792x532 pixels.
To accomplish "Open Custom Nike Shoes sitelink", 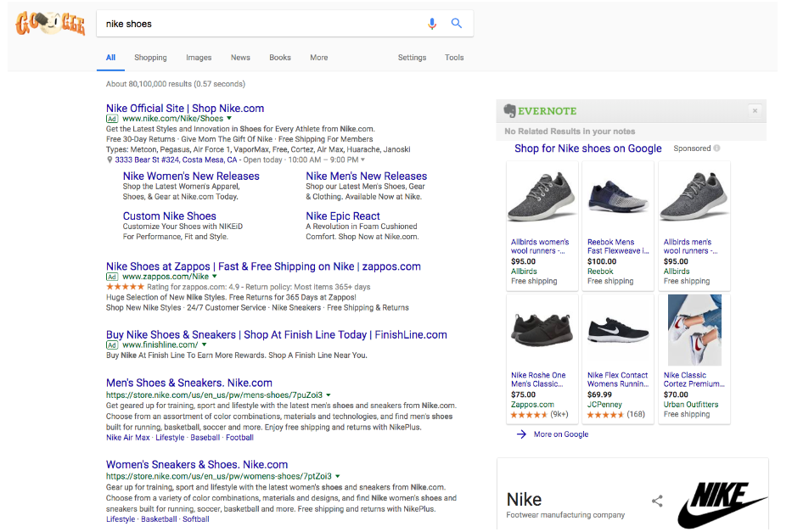I will click(169, 216).
